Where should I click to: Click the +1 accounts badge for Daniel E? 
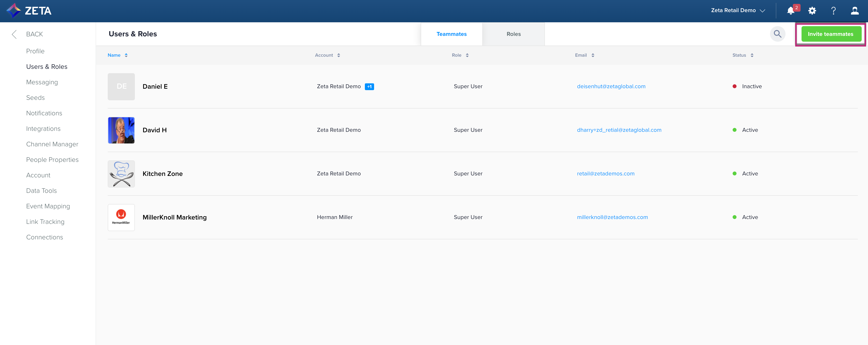click(369, 86)
